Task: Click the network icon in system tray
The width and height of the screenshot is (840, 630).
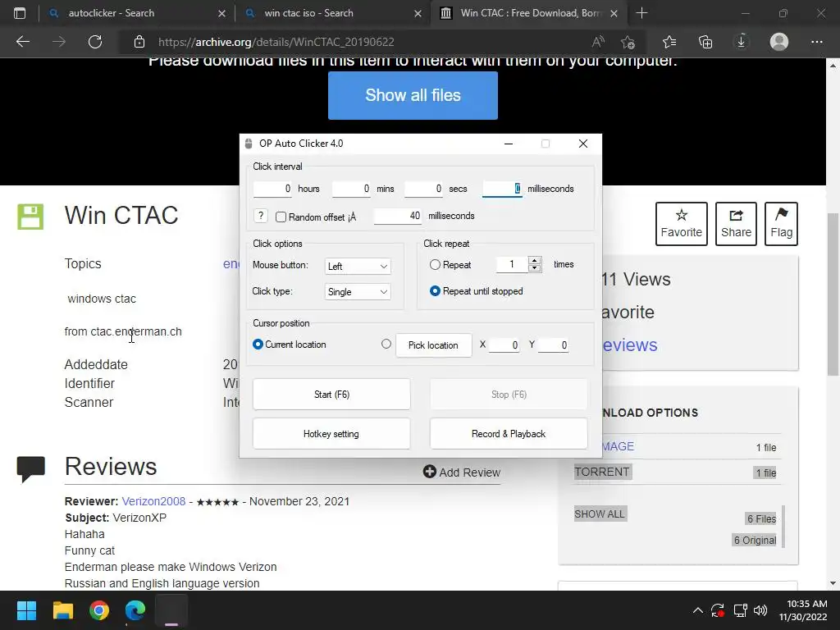Action: 741,610
